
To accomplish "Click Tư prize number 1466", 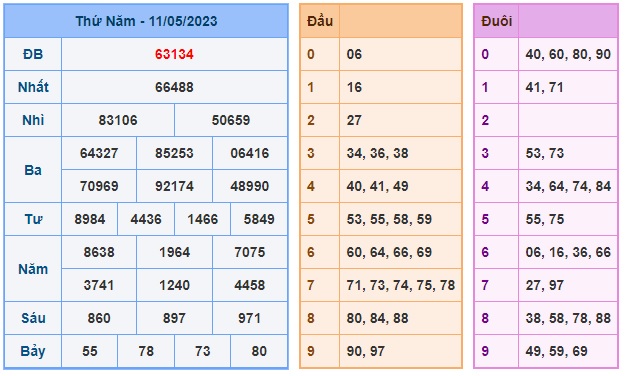I will coord(202,219).
